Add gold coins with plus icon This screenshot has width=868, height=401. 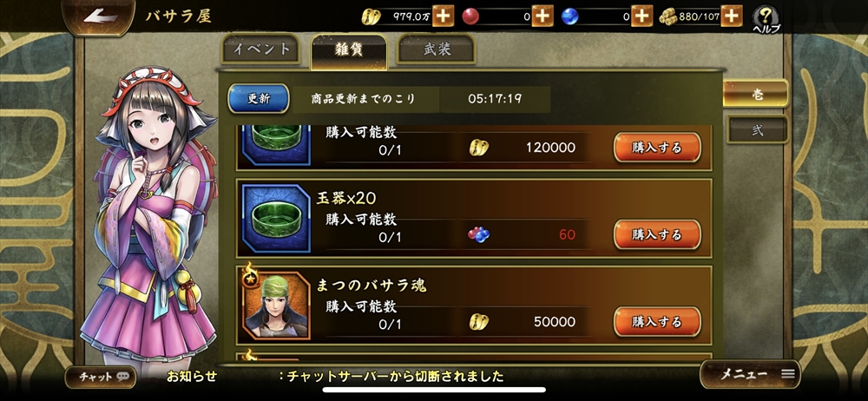pos(443,16)
